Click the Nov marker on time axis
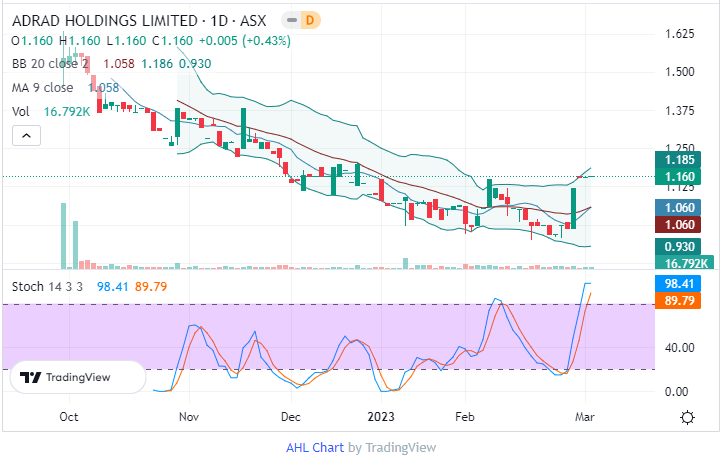This screenshot has height=462, width=724. (x=186, y=416)
